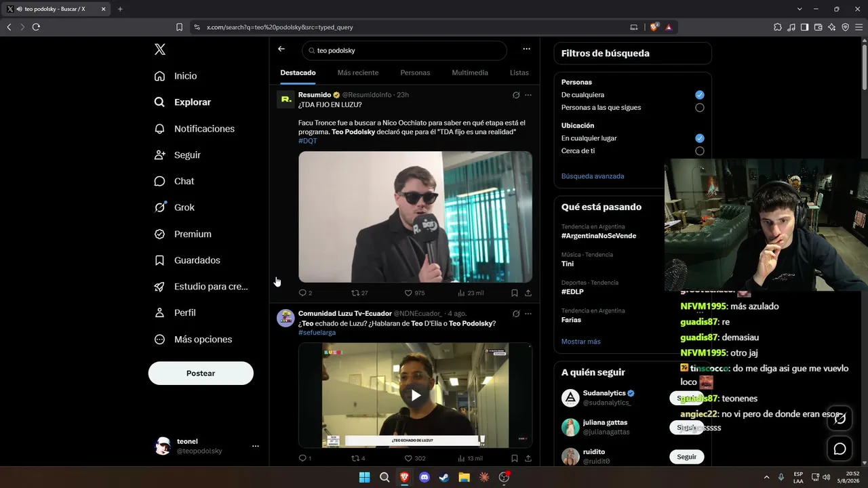Viewport: 868px width, 488px height.
Task: Open Búsqueda avanzada link
Action: click(593, 176)
